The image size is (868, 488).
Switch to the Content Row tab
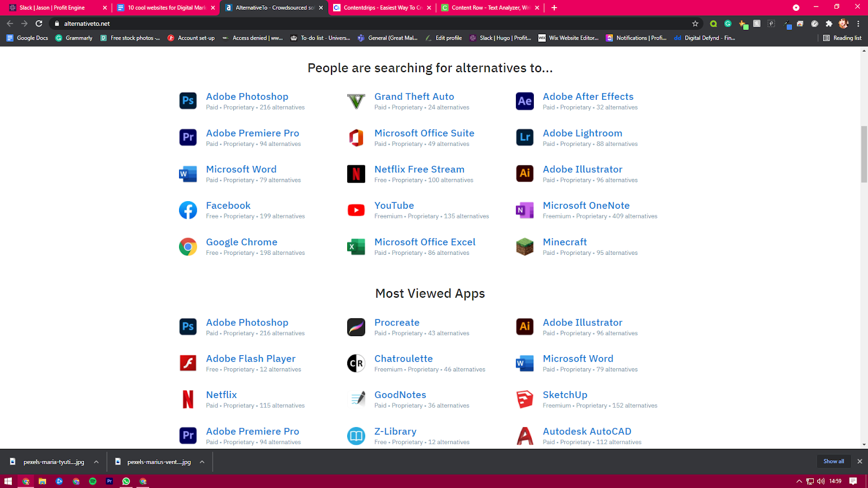click(x=490, y=8)
